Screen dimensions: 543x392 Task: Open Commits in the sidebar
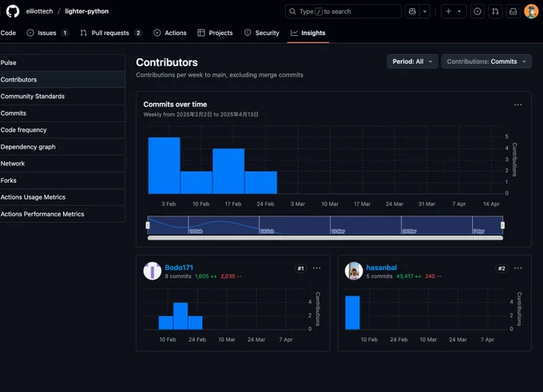pos(62,113)
